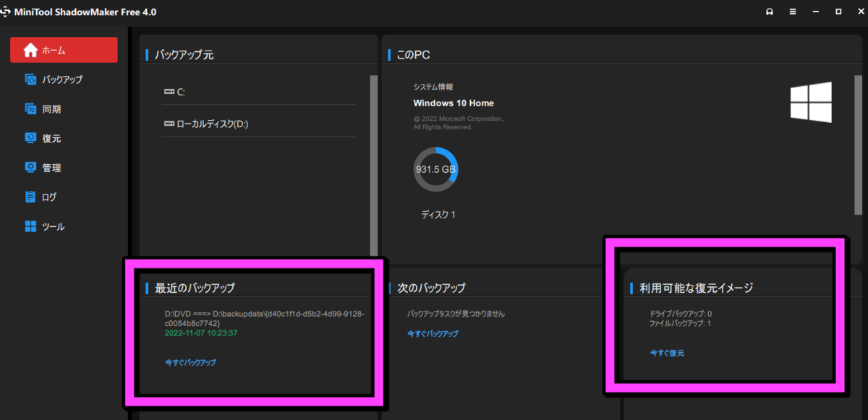
Task: Select ローカルディスク(D:) in backup source
Action: (x=259, y=124)
